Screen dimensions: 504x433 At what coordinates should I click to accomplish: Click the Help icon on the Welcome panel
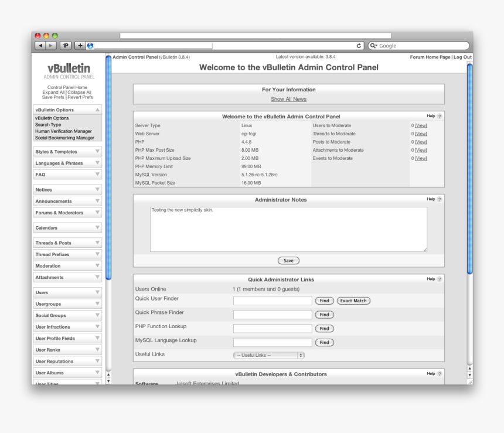click(x=438, y=115)
